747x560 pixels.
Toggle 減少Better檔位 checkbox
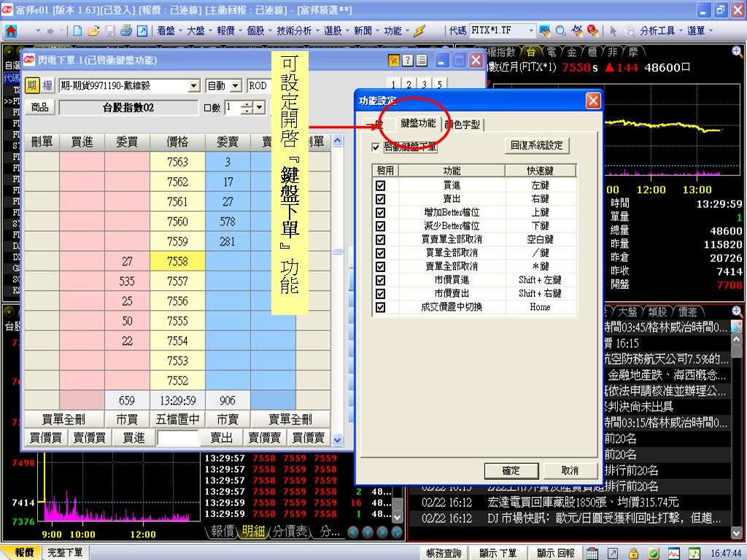coord(380,226)
